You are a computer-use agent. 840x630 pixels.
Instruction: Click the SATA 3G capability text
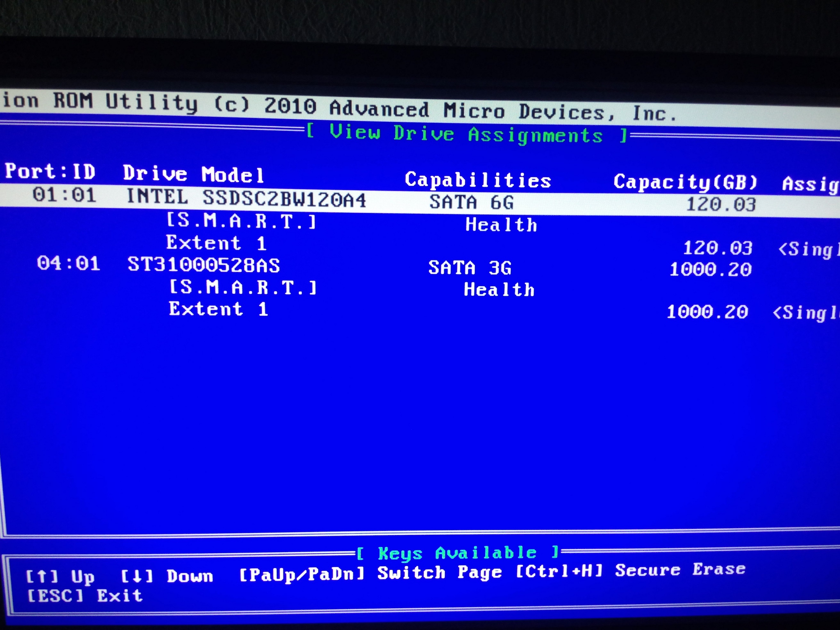tap(470, 268)
